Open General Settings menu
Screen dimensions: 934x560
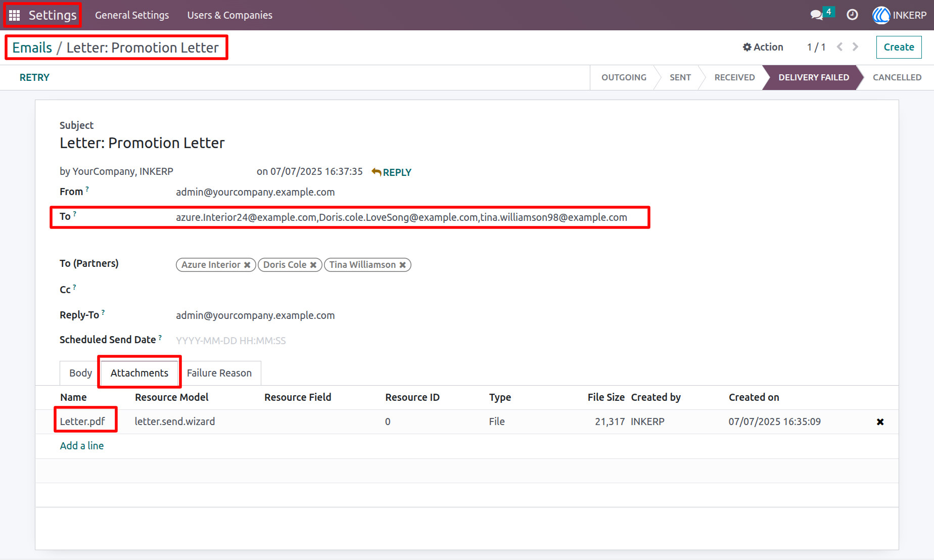coord(132,15)
